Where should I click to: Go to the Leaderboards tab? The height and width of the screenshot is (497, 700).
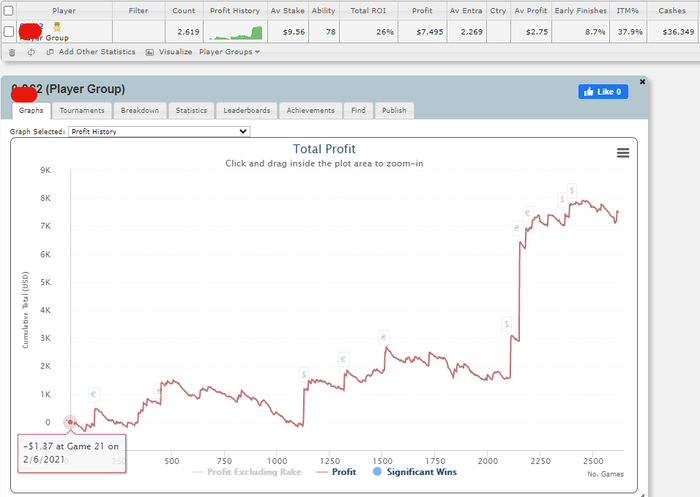[247, 110]
